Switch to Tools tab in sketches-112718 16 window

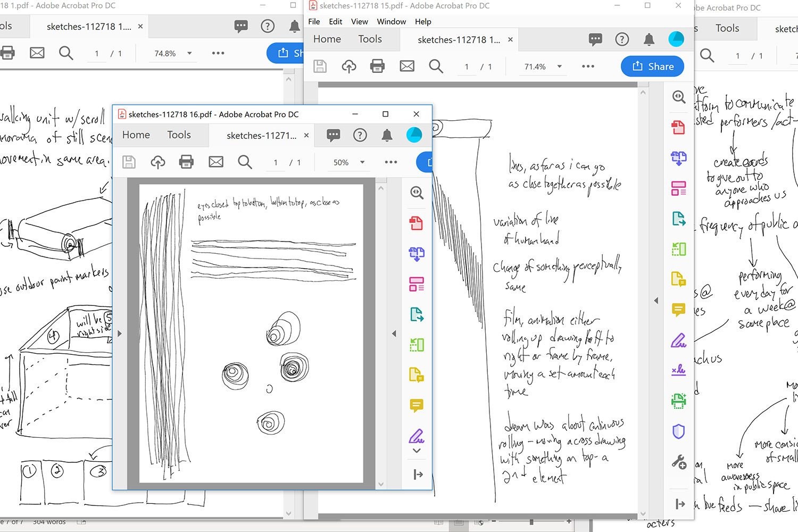pos(179,135)
